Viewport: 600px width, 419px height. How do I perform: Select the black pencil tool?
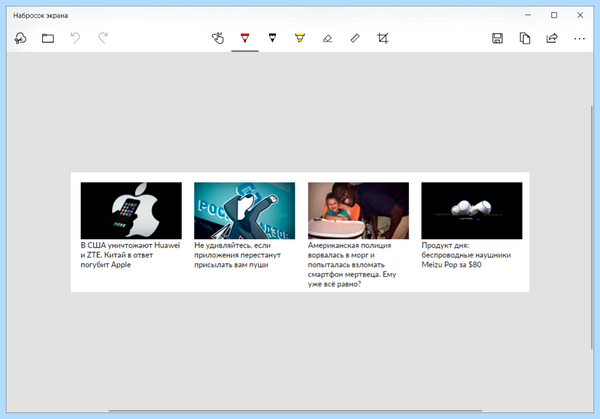[x=272, y=38]
